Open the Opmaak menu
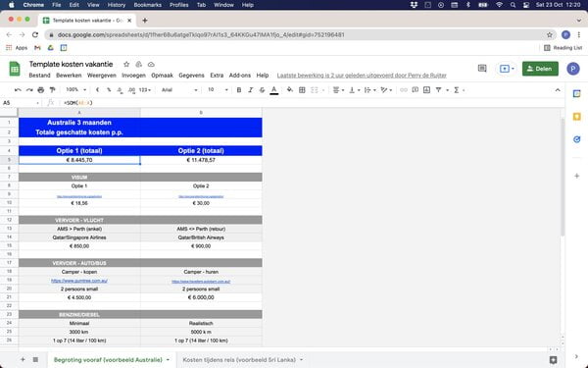This screenshot has height=368, width=588. [x=162, y=76]
